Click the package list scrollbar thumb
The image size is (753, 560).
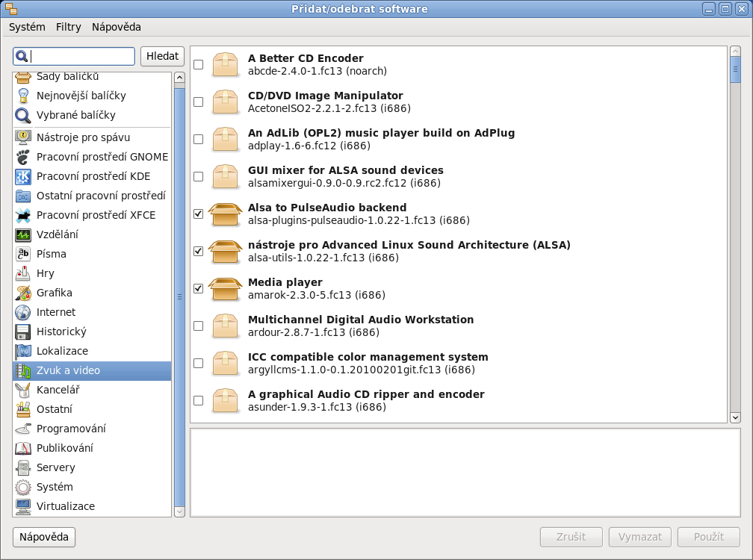tap(735, 69)
